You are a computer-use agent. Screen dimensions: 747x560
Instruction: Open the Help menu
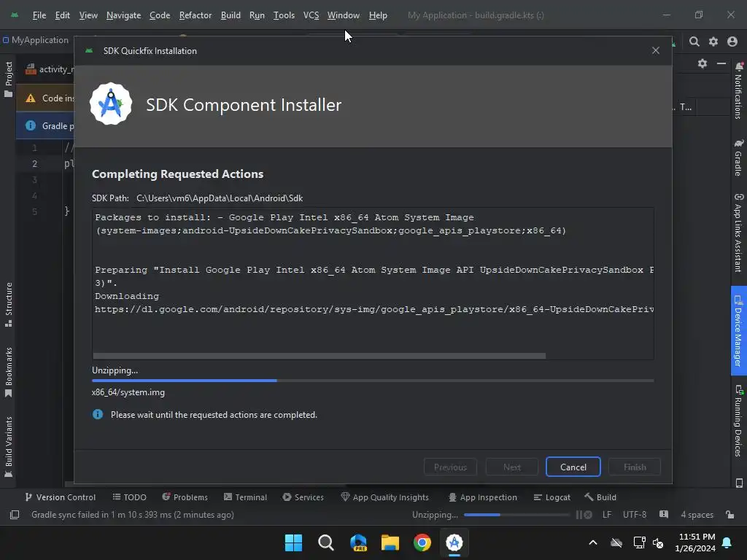pyautogui.click(x=378, y=15)
